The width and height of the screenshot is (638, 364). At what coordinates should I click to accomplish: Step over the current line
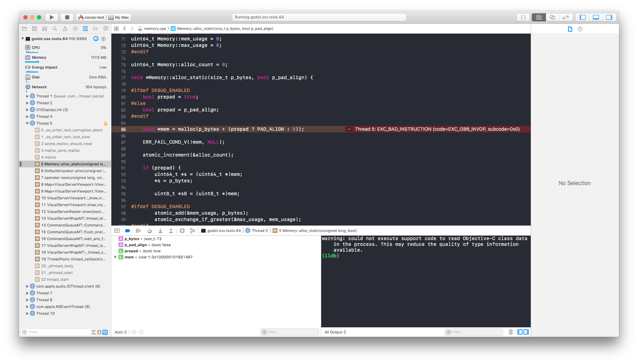click(149, 231)
